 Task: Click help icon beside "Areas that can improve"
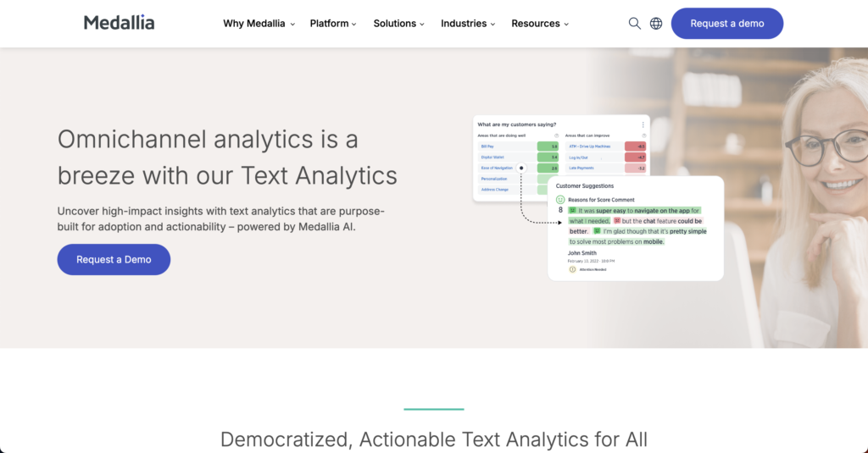tap(643, 135)
